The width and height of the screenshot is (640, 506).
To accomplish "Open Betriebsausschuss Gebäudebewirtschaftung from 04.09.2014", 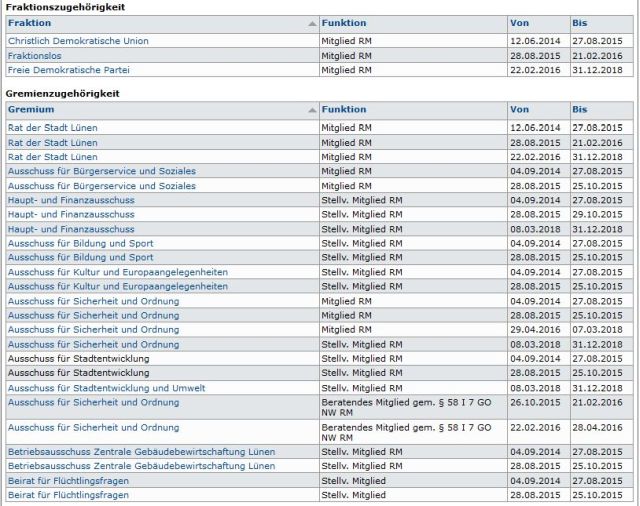I will click(142, 452).
